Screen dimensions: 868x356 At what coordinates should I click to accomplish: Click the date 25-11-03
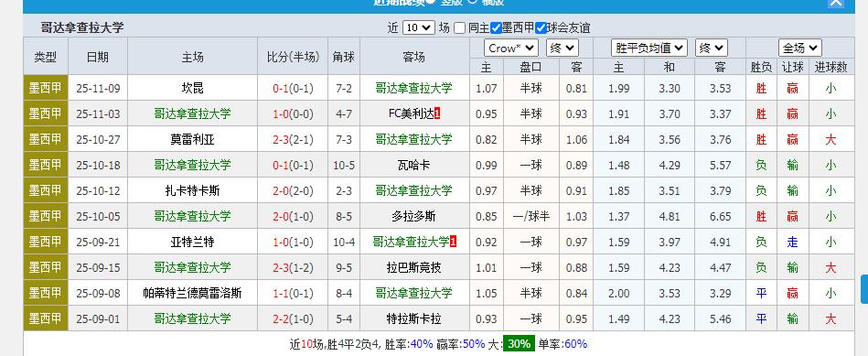click(x=98, y=114)
